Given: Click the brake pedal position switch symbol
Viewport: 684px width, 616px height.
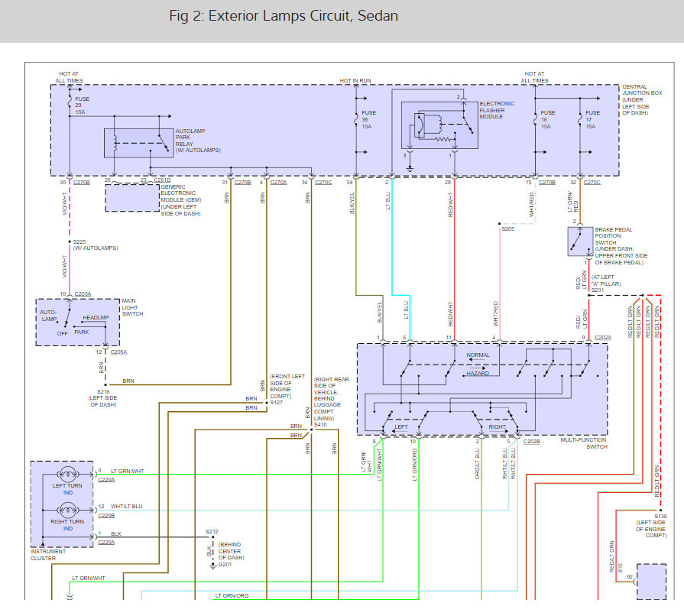Looking at the screenshot, I should point(580,242).
